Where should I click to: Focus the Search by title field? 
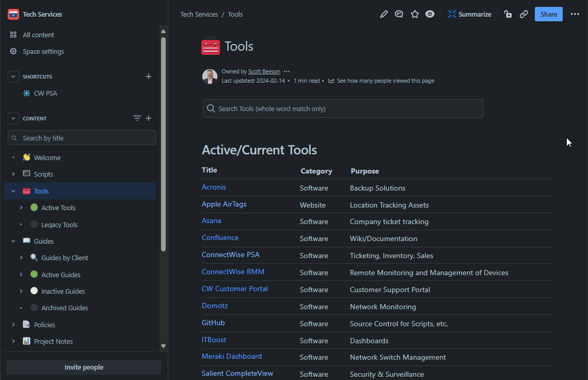tap(82, 138)
